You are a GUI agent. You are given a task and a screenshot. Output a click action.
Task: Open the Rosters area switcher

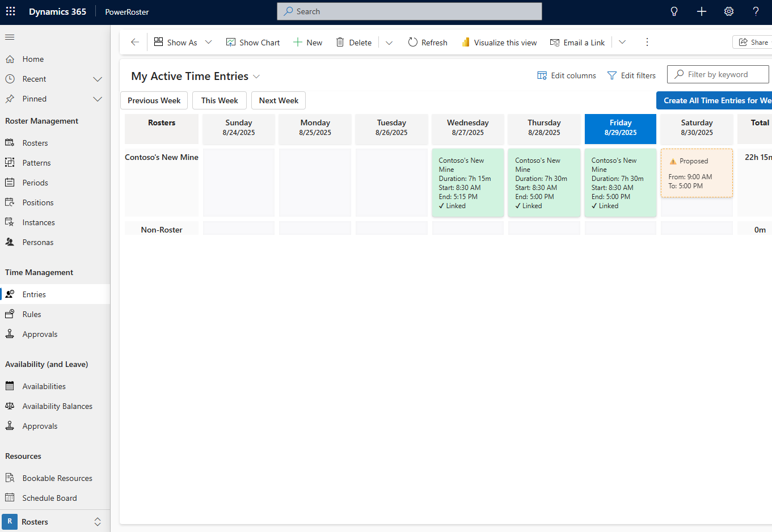[55, 522]
